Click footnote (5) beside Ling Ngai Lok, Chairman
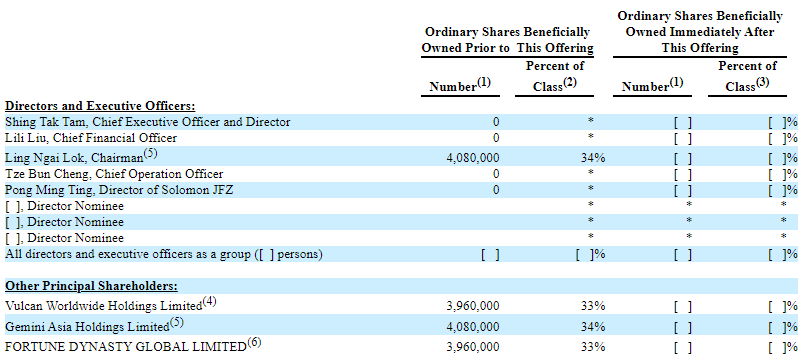 151,153
